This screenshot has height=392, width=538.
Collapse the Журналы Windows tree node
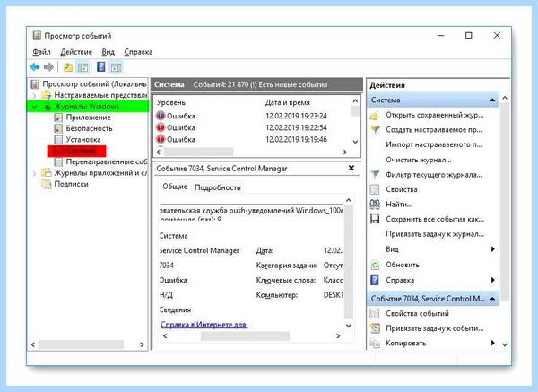35,107
